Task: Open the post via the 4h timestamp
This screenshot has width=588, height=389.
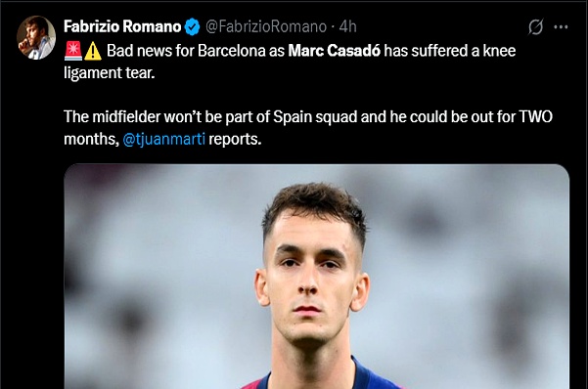Action: click(x=347, y=27)
